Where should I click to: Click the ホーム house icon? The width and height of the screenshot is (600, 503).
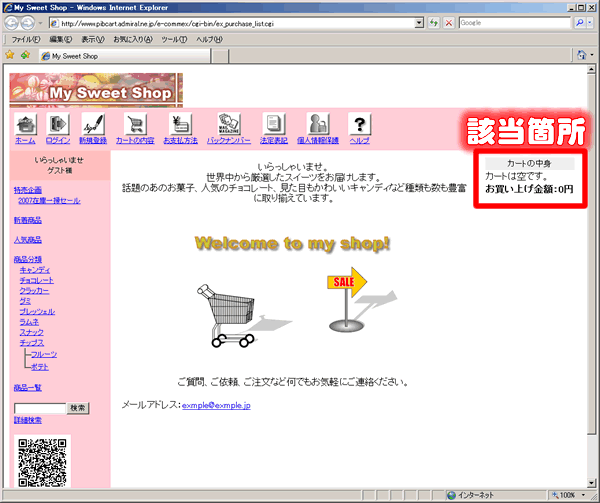(26, 124)
